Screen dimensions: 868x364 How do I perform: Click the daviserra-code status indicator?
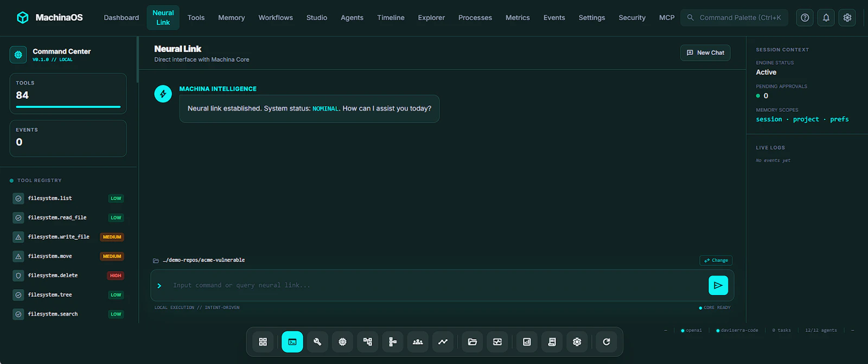click(737, 330)
